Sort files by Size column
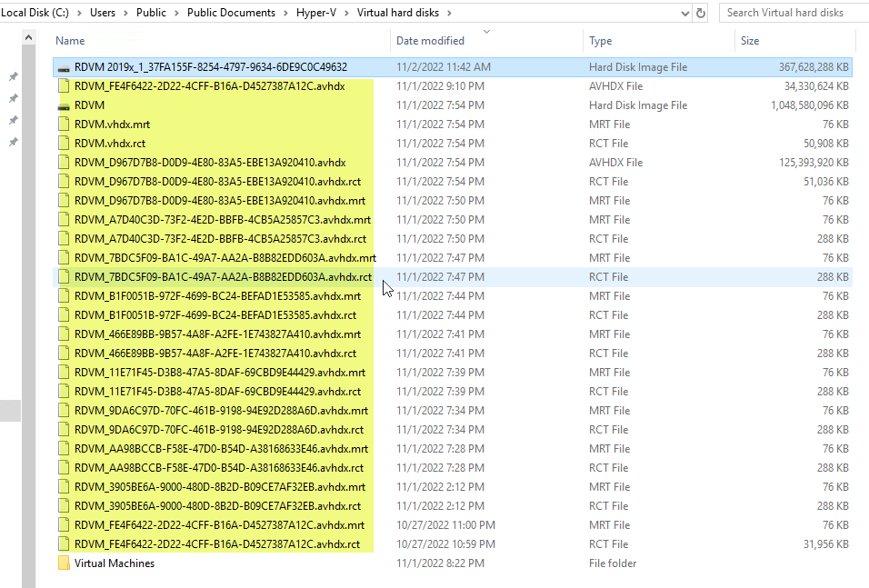869x588 pixels. click(x=750, y=41)
